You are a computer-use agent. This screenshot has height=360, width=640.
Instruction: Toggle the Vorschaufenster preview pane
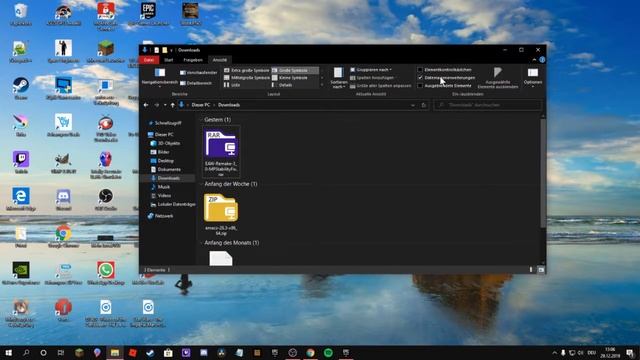coord(198,73)
